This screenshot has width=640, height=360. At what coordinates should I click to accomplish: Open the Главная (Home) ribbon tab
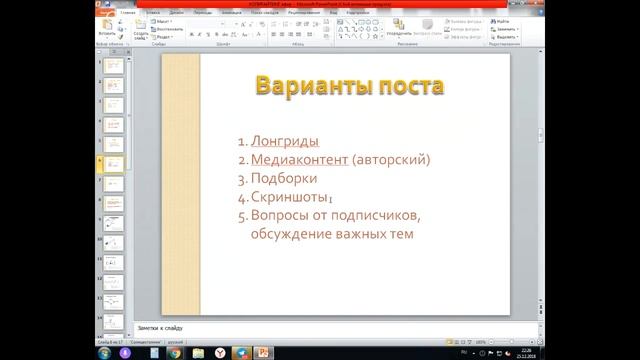(128, 13)
